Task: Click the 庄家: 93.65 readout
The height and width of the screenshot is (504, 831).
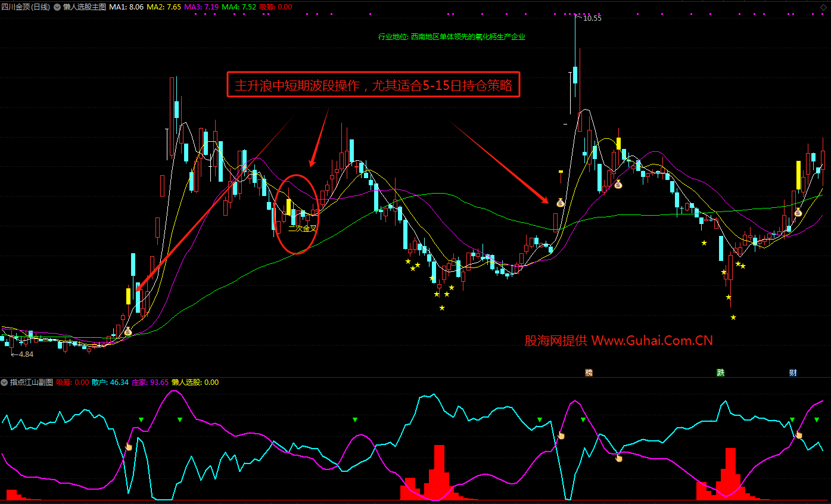Action: pos(150,382)
